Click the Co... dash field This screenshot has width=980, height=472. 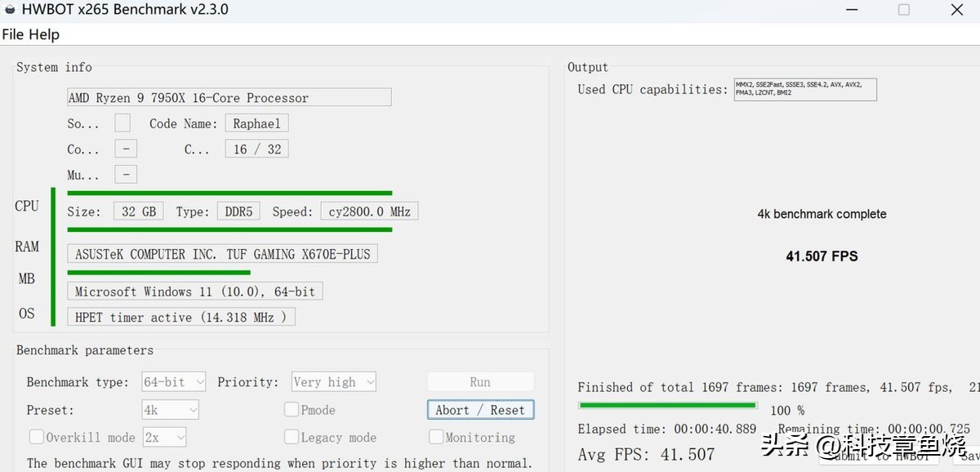(x=126, y=149)
